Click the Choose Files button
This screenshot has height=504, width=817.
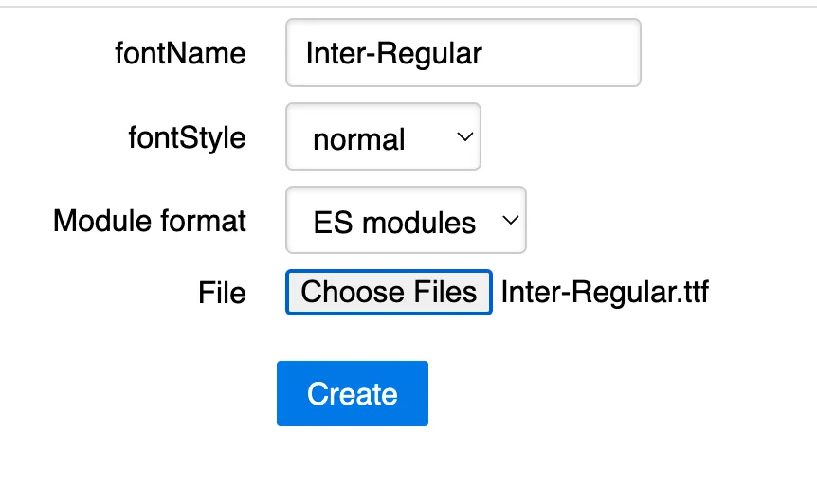(x=389, y=292)
